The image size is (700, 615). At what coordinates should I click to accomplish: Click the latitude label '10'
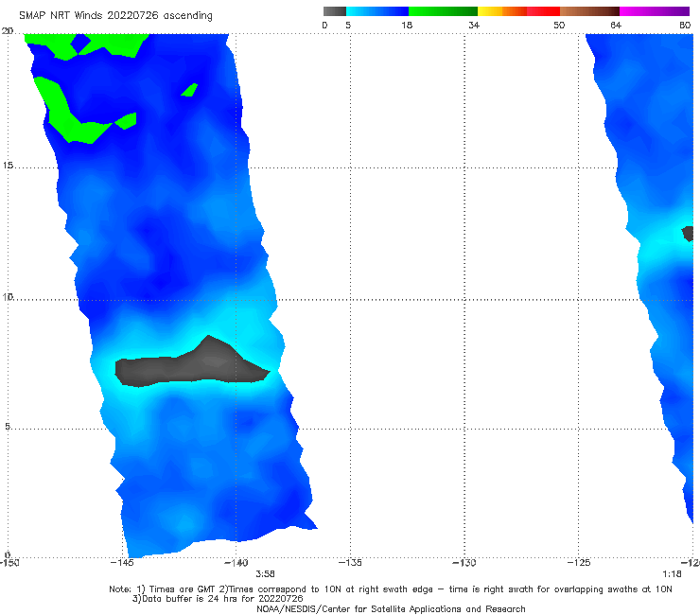[x=8, y=296]
